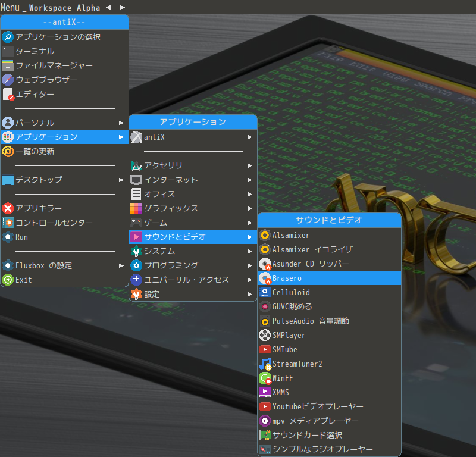Expand the パーソナル submenu arrow
The image size is (476, 457).
pyautogui.click(x=121, y=123)
